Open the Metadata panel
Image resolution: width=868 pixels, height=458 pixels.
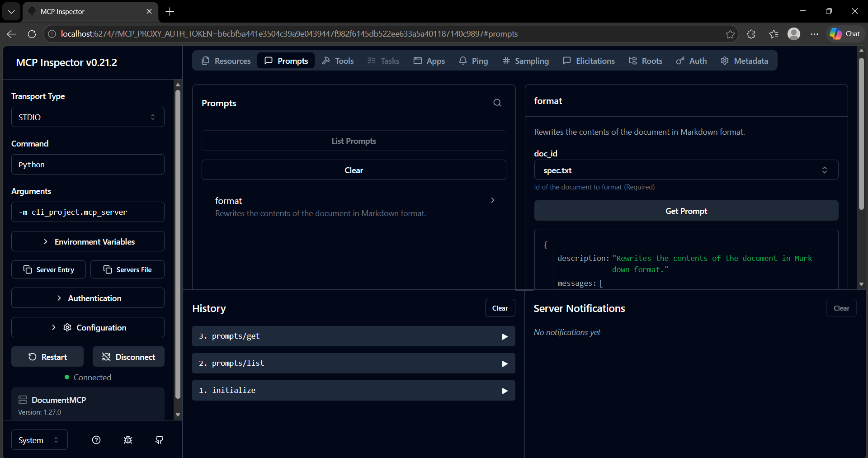coord(745,61)
